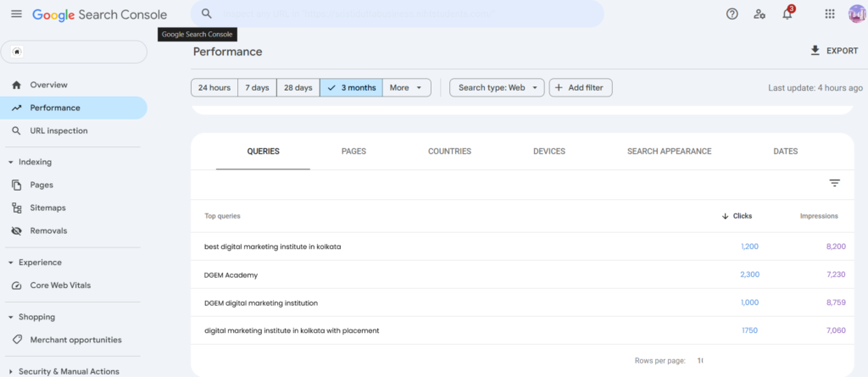This screenshot has height=377, width=868.
Task: Open the More date range dropdown
Action: (406, 87)
